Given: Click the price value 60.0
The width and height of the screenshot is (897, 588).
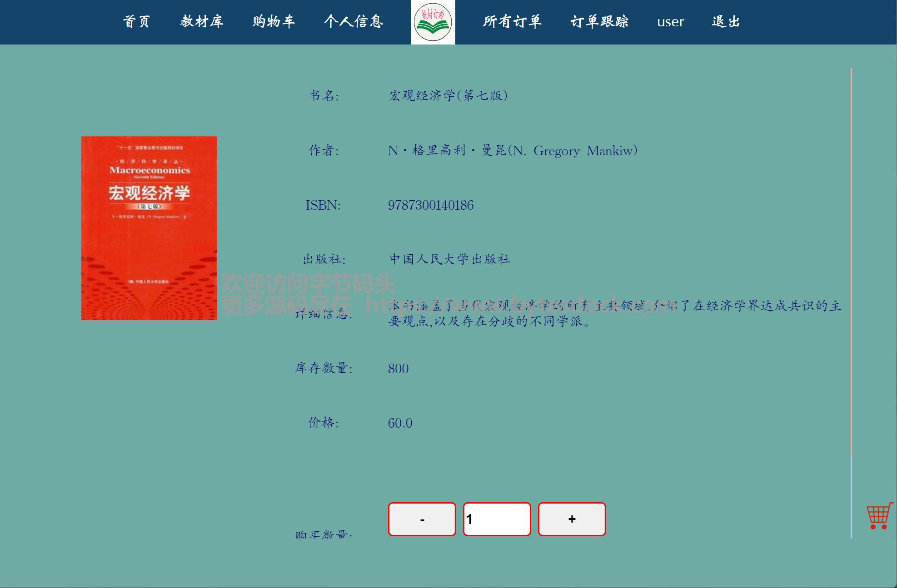Looking at the screenshot, I should 400,423.
